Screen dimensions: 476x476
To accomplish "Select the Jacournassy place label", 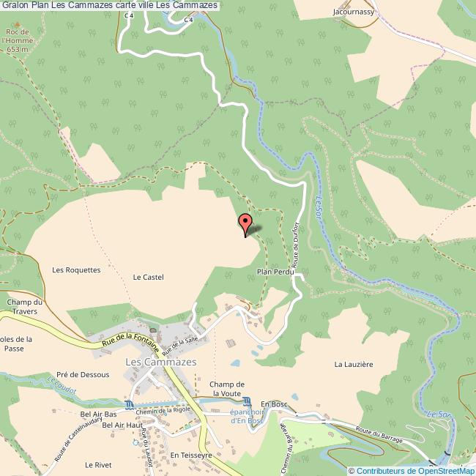I will pyautogui.click(x=354, y=12).
